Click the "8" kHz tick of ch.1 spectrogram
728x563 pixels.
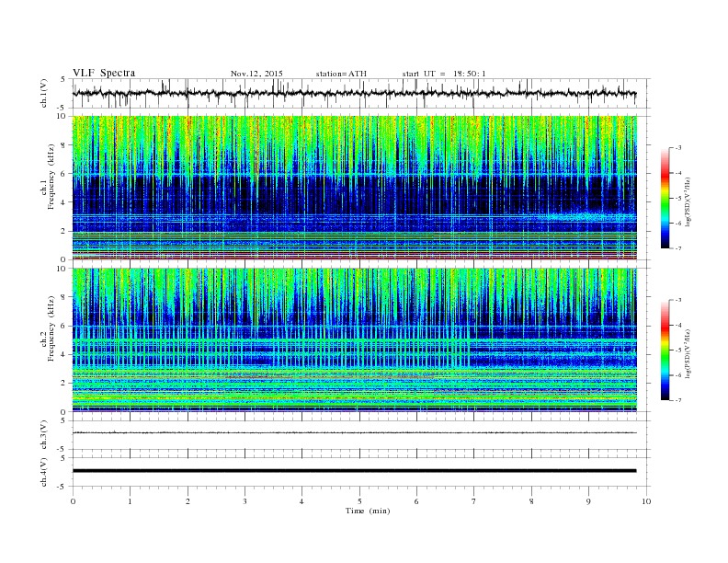63,145
